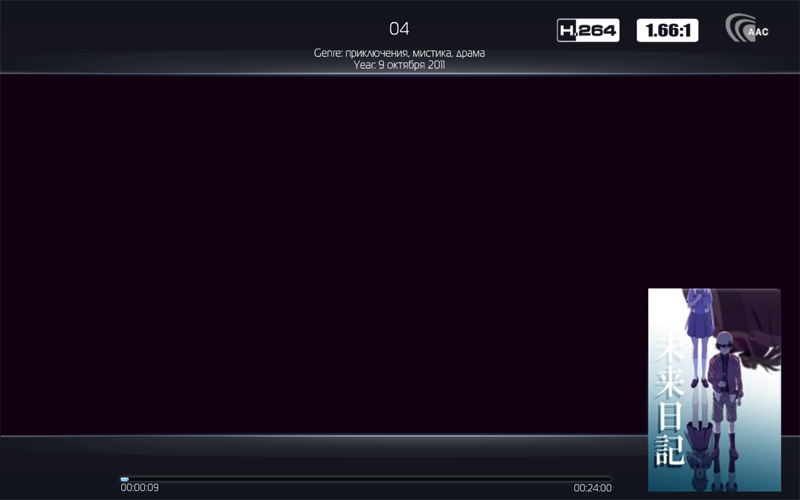
Task: Click the AAC audio codec icon
Action: [x=747, y=28]
